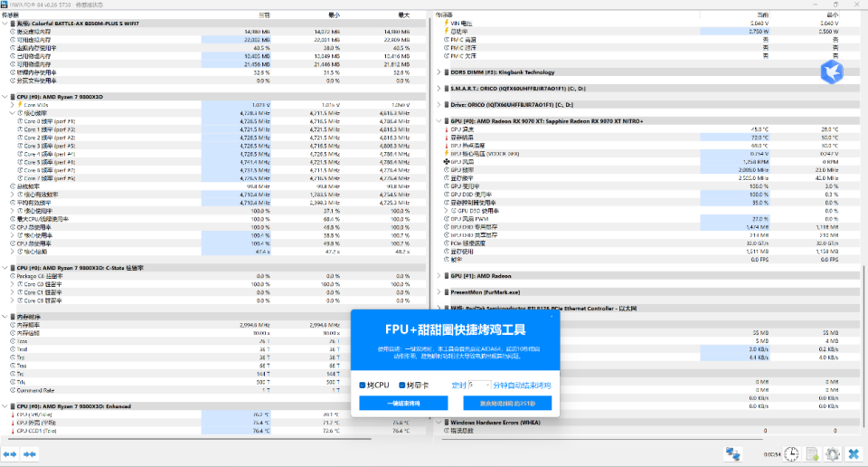Click the chip icon of DDR5 DIMM Kingbank header

click(x=446, y=72)
